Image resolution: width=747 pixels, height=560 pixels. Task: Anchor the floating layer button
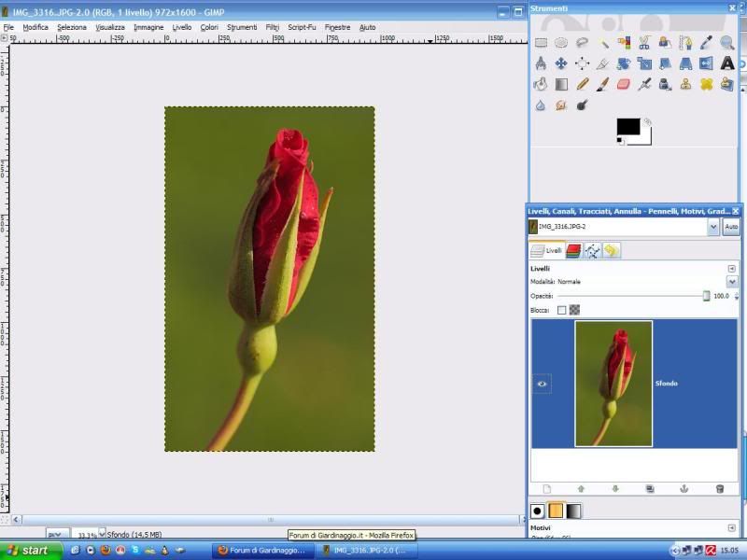pyautogui.click(x=684, y=489)
